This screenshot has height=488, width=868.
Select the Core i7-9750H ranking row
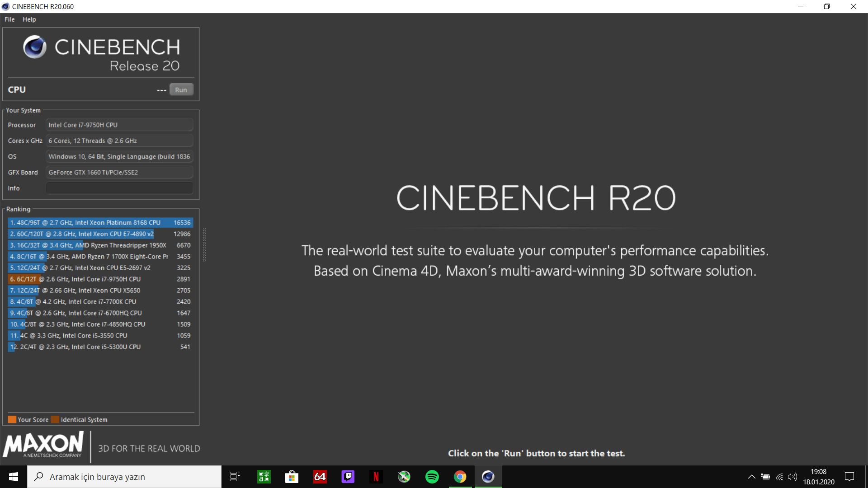pyautogui.click(x=100, y=279)
